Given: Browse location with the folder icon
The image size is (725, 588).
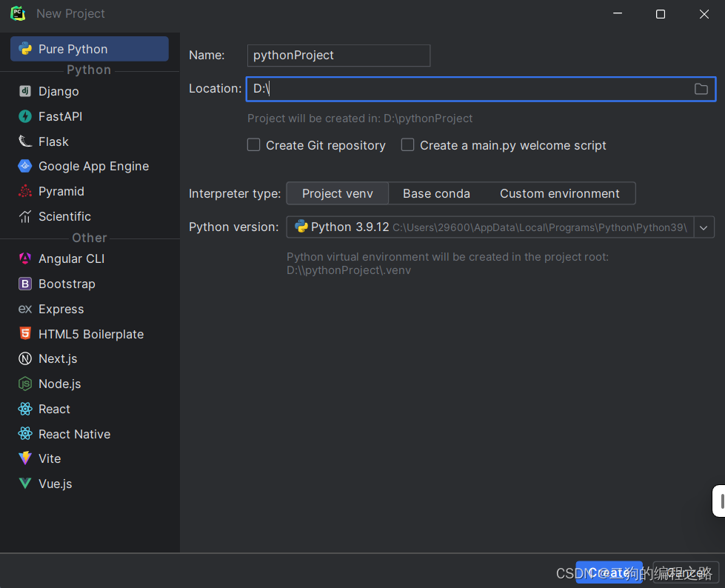Looking at the screenshot, I should point(701,89).
